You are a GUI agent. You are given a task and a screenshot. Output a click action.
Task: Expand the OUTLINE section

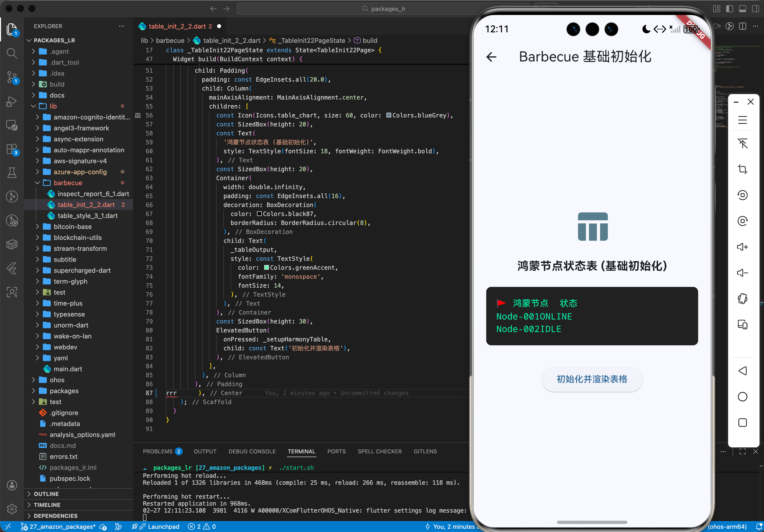pos(78,494)
